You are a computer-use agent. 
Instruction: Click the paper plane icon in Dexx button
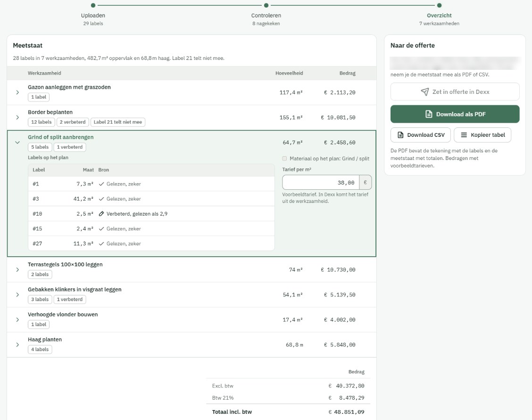click(x=424, y=92)
